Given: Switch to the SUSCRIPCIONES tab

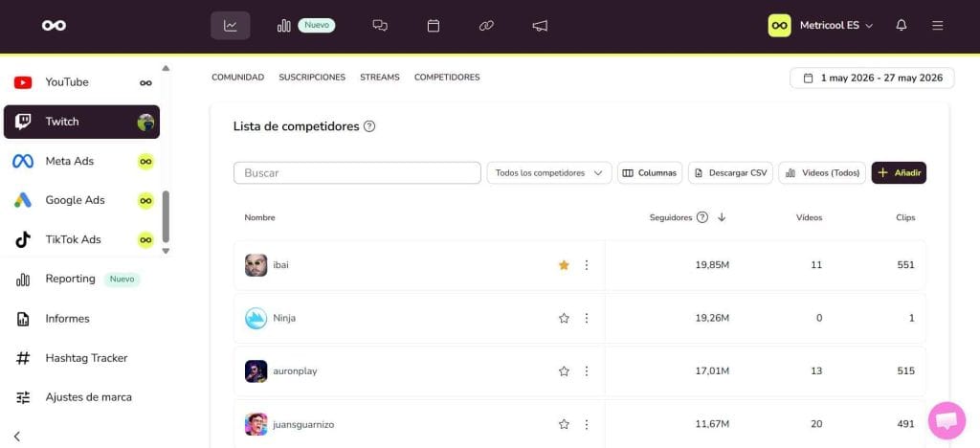Looking at the screenshot, I should (312, 78).
